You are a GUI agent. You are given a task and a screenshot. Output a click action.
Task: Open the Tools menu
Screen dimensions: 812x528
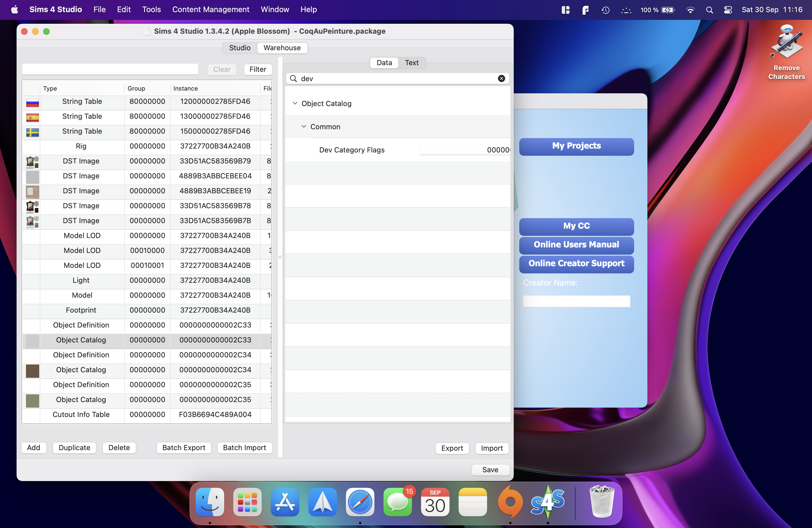click(x=151, y=10)
